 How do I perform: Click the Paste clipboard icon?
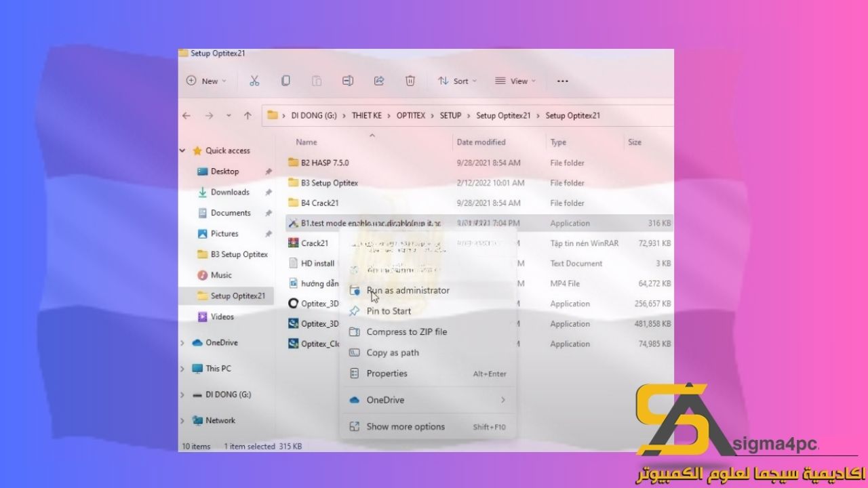coord(317,81)
